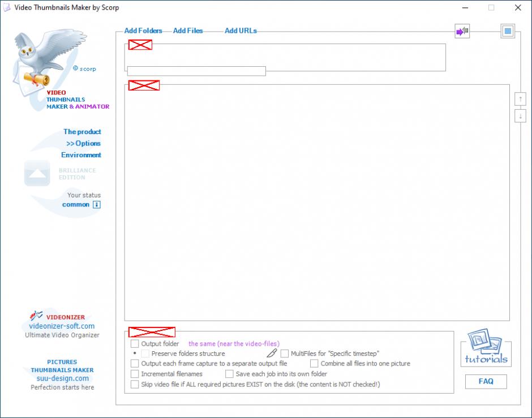Open the tutorials pictures icon
532x418 pixels.
[x=486, y=347]
